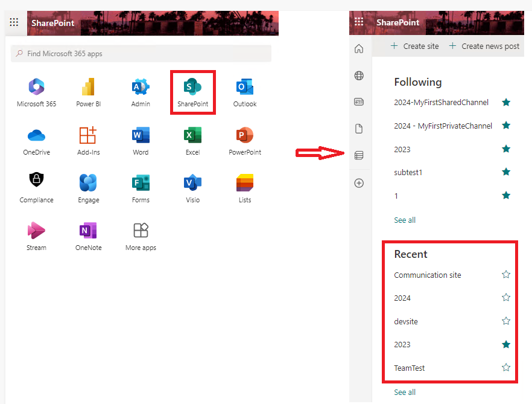Open the Microsoft 365 app launcher waffle menu
This screenshot has height=404, width=532.
13,22
